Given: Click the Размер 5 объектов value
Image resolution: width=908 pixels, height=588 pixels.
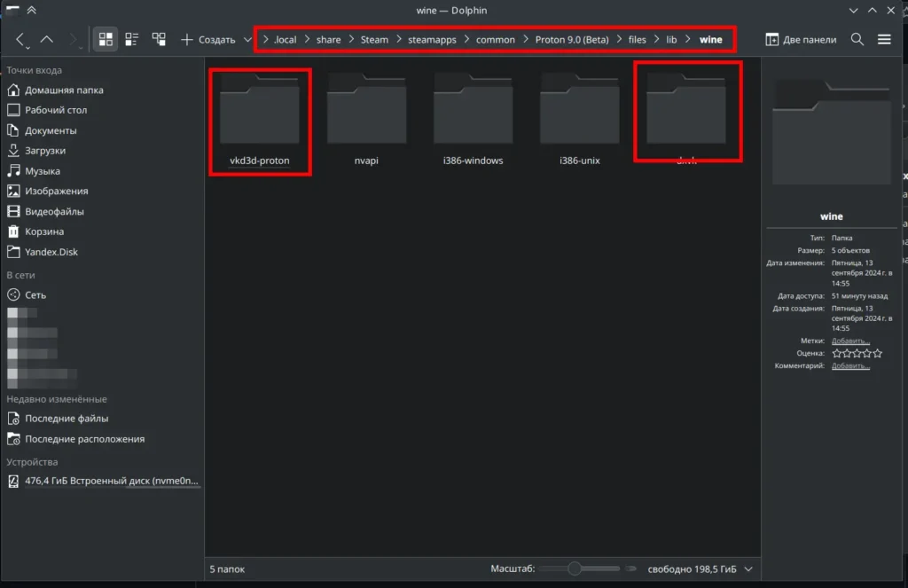Looking at the screenshot, I should 850,250.
